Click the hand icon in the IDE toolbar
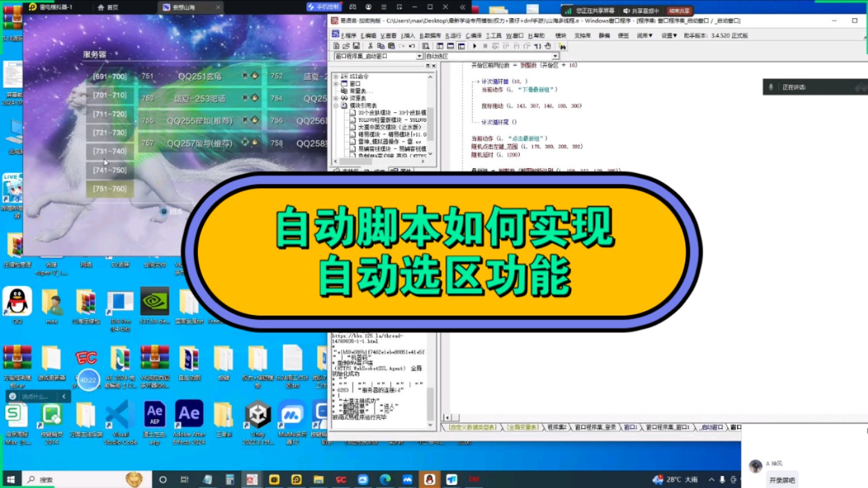 [547, 46]
